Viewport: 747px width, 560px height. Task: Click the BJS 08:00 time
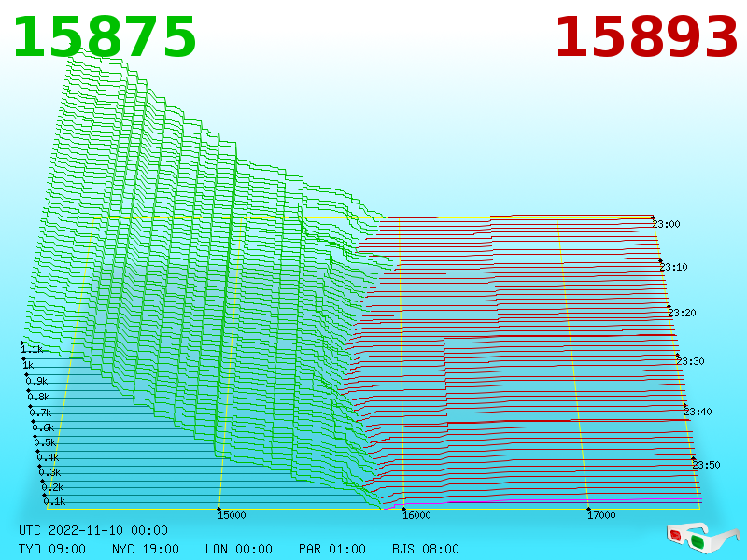426,549
